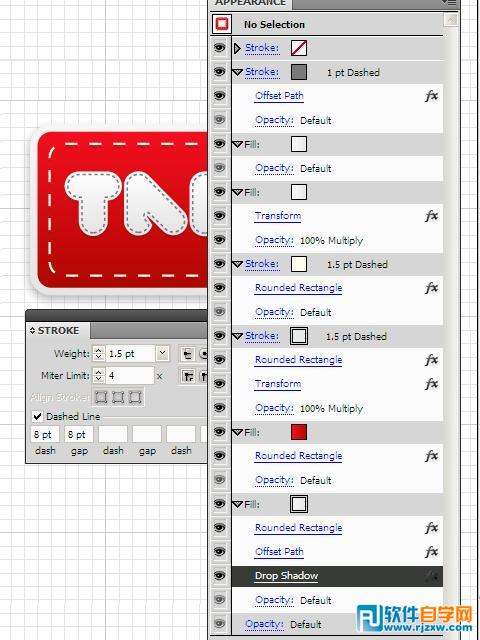Open the Appearance panel flyout menu icon
480x640 pixels.
tap(450, 3)
